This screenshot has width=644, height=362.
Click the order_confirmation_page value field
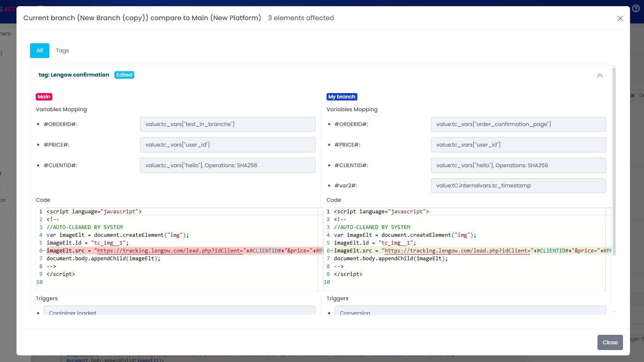pyautogui.click(x=518, y=124)
